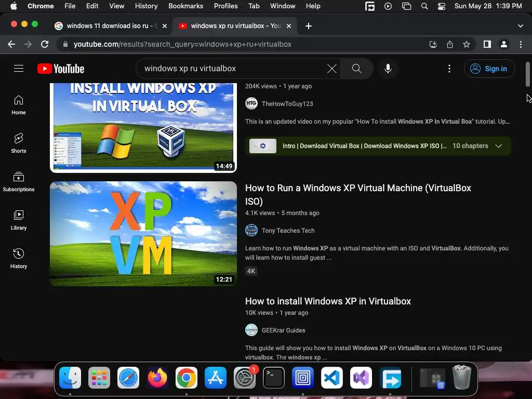532x399 pixels.
Task: Open Tony Teaches Tech channel link
Action: [x=288, y=230]
